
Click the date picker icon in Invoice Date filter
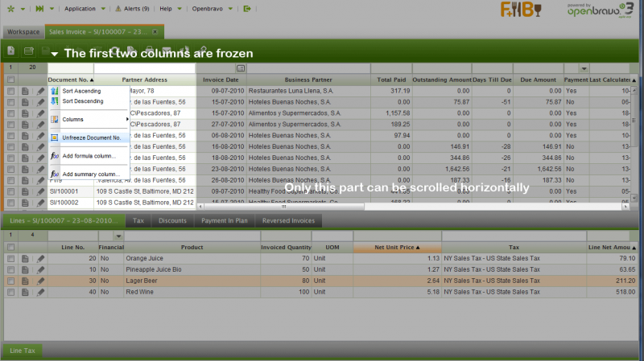pyautogui.click(x=241, y=68)
